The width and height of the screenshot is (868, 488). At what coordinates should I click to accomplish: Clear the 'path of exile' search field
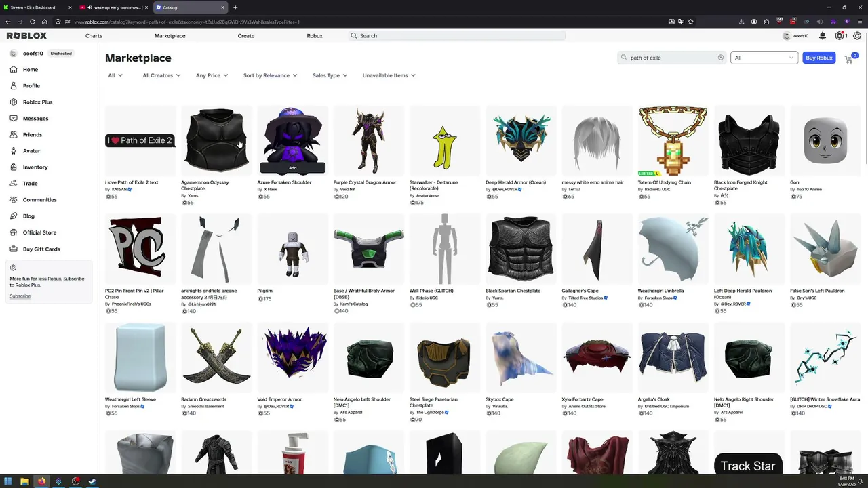coord(721,58)
